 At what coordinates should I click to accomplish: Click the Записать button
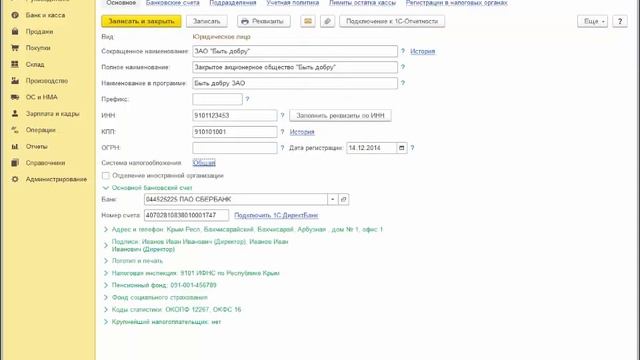[x=207, y=21]
